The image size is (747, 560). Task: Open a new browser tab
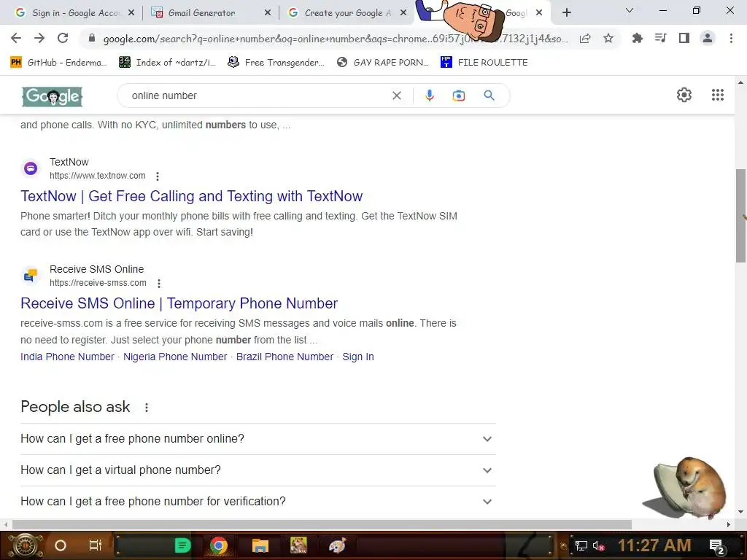pyautogui.click(x=566, y=13)
